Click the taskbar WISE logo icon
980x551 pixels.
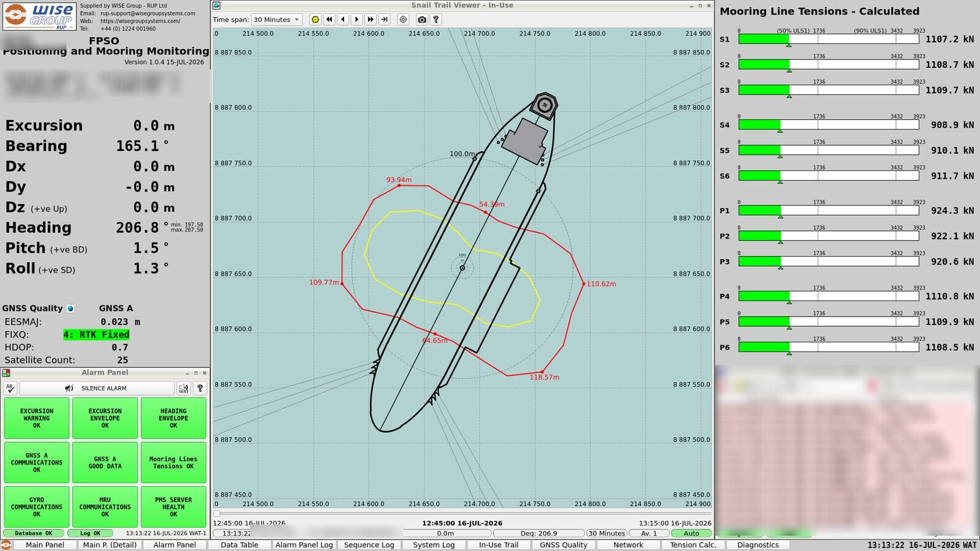click(6, 545)
